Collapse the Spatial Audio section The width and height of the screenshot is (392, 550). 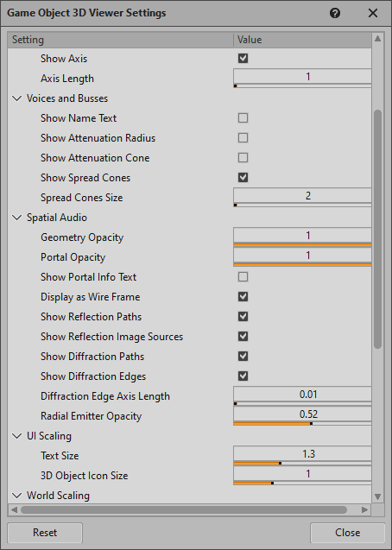16,218
